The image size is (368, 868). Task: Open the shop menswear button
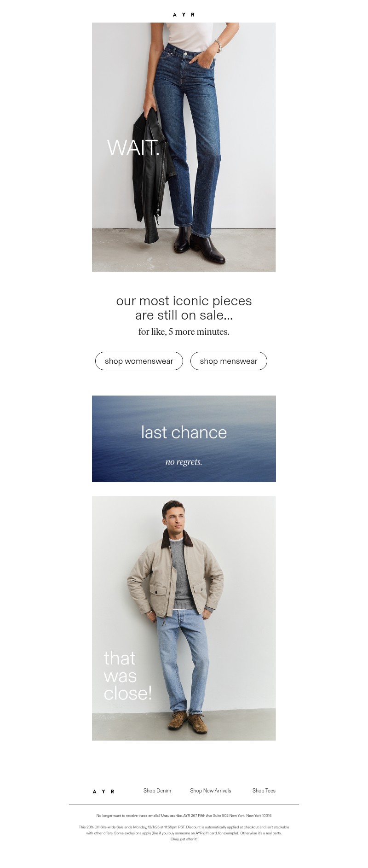point(229,361)
